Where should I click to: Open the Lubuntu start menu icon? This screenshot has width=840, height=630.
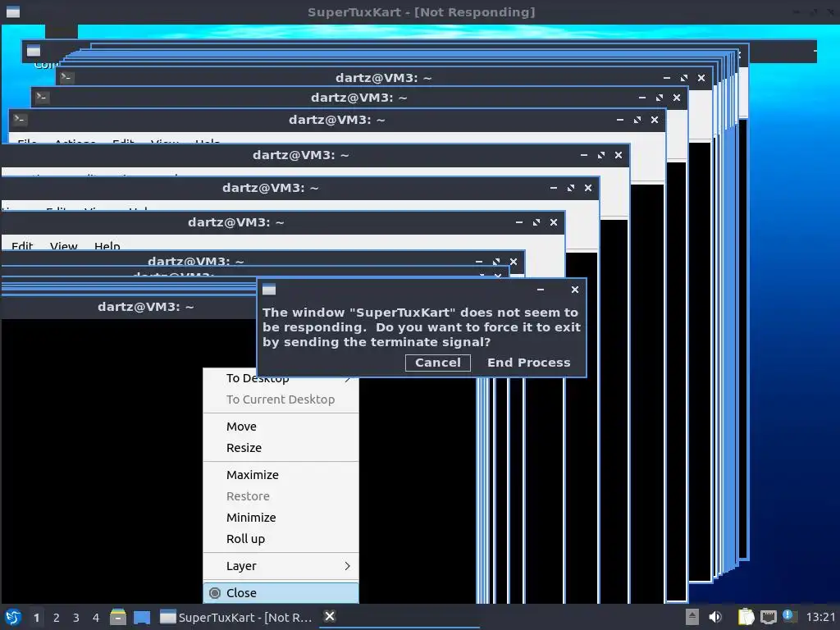point(13,617)
